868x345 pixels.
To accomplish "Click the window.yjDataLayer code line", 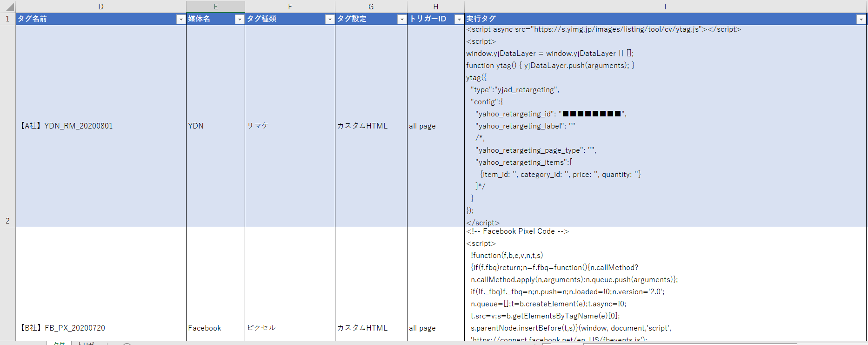I will [550, 54].
